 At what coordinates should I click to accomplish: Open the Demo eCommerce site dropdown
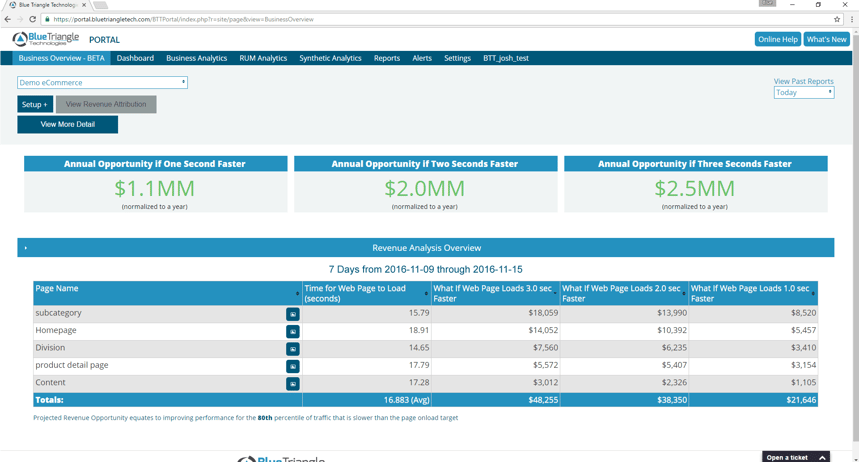tap(102, 83)
